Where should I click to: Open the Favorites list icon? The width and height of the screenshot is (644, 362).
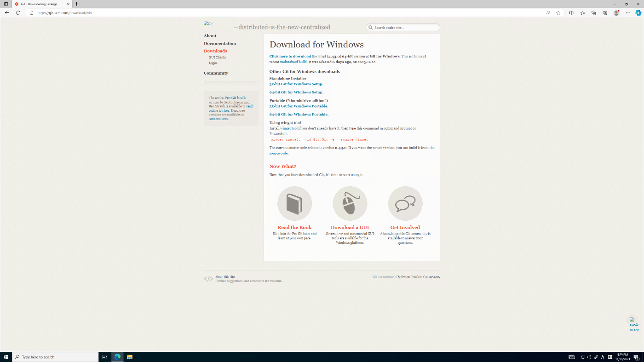coord(582,13)
